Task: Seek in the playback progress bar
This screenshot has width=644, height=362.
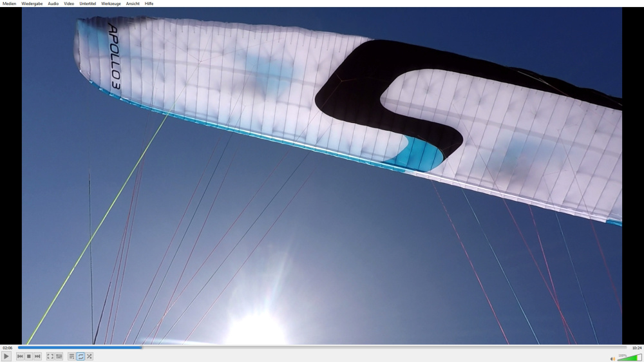Action: (x=322, y=348)
